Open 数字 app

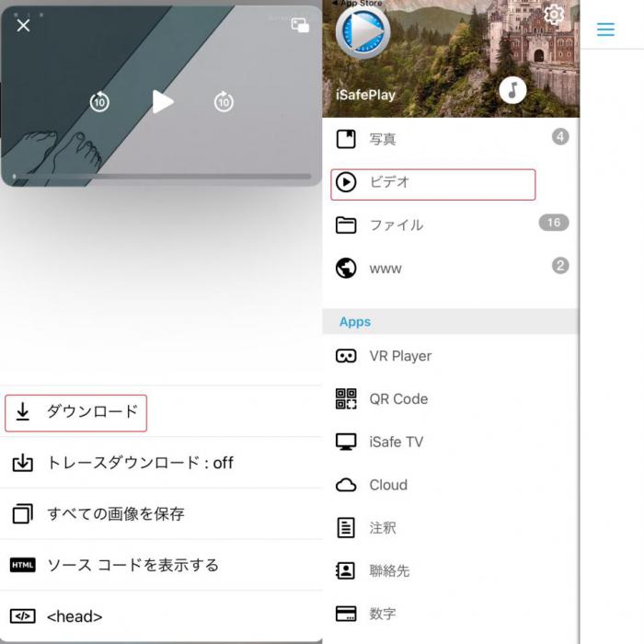(x=451, y=614)
